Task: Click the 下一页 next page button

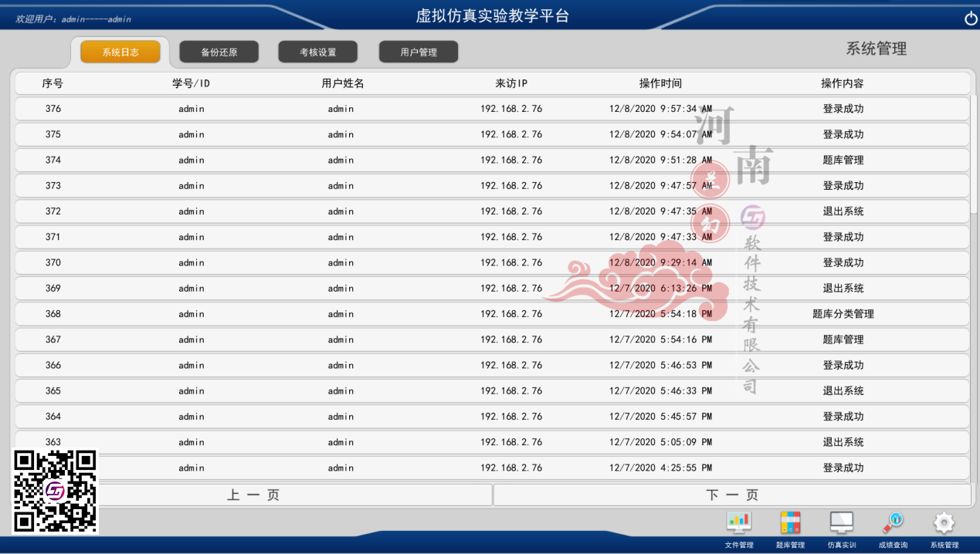Action: [731, 495]
